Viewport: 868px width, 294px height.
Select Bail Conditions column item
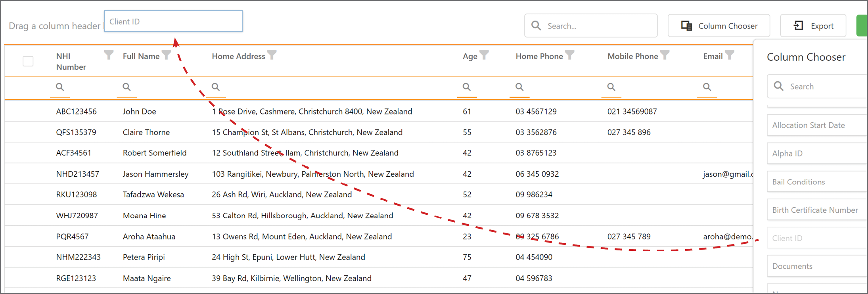(817, 182)
